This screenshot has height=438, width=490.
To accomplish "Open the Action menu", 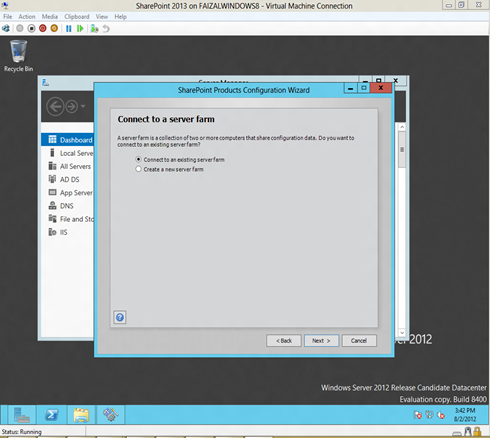I will tap(27, 17).
